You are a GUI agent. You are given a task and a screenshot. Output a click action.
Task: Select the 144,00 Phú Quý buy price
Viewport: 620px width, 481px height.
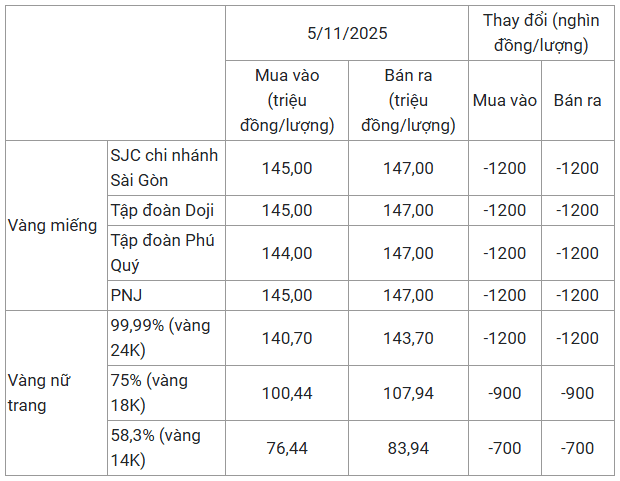286,253
